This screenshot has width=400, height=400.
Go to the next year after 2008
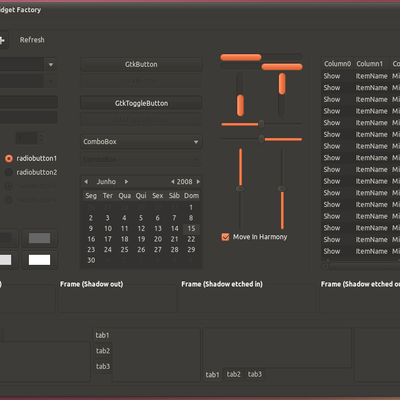[198, 182]
